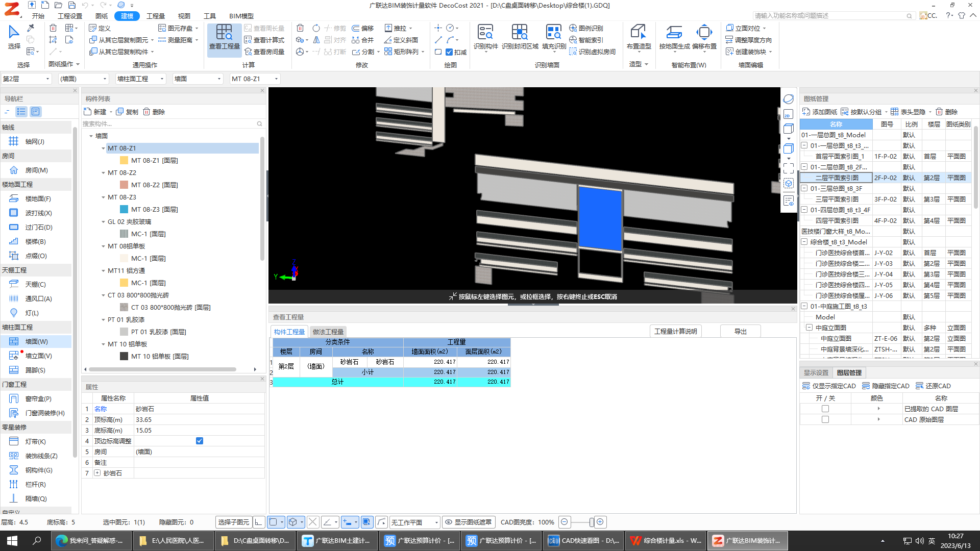Switch to the 显示设置 tab
The image size is (980, 551).
point(816,372)
